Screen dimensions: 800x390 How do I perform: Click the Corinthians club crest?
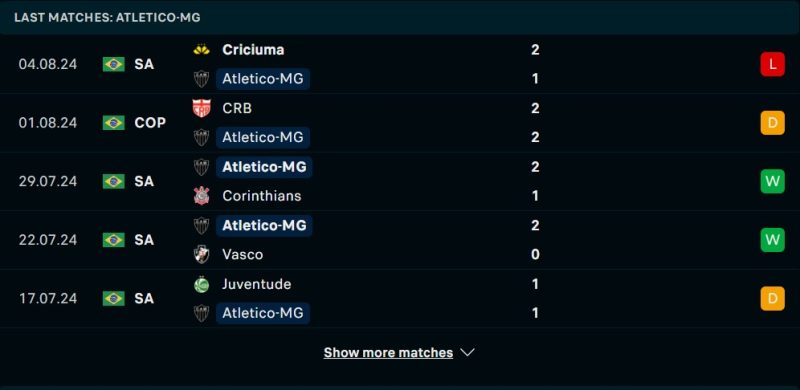(x=202, y=196)
